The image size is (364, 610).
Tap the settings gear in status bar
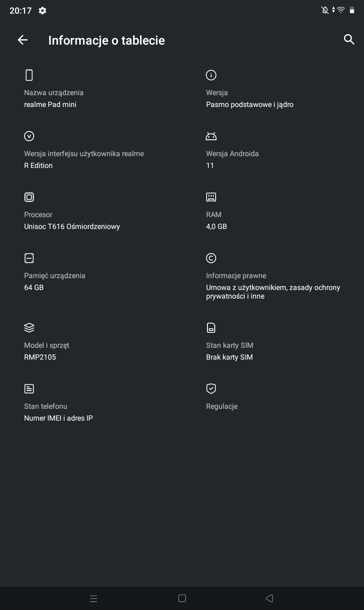coord(42,10)
